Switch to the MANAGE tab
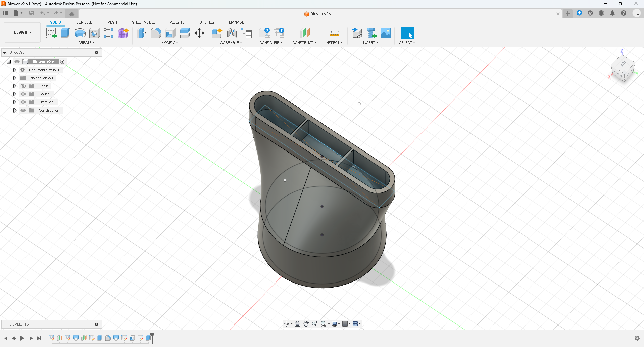The image size is (644, 347). click(x=237, y=22)
